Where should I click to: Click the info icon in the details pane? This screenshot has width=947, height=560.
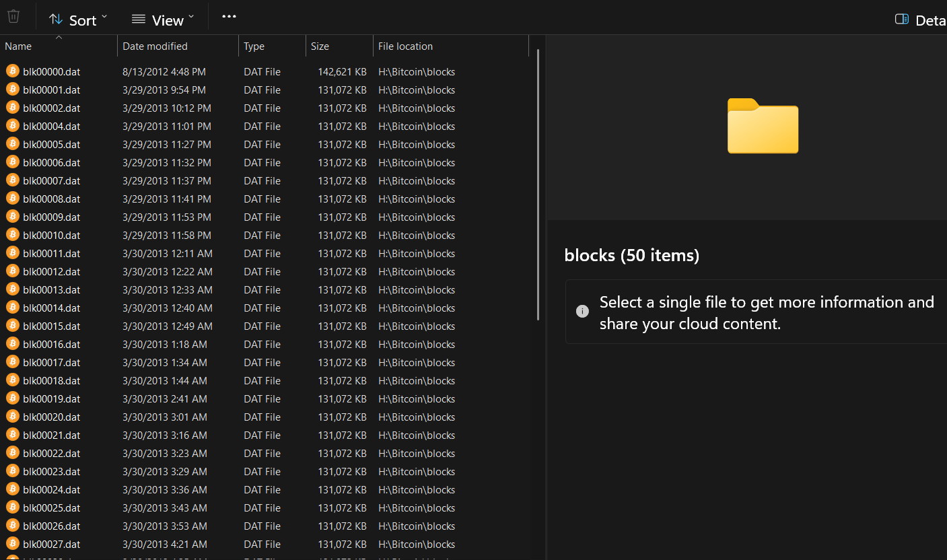[x=582, y=311]
